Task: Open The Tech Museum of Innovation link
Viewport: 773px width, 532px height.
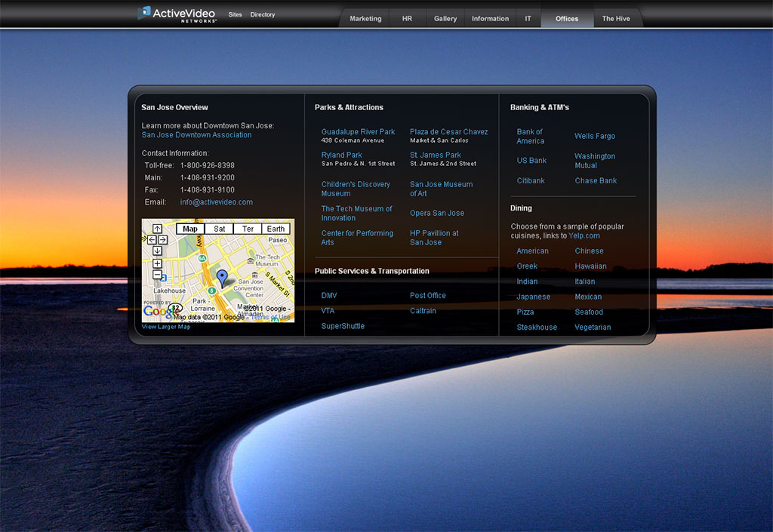Action: [x=356, y=214]
